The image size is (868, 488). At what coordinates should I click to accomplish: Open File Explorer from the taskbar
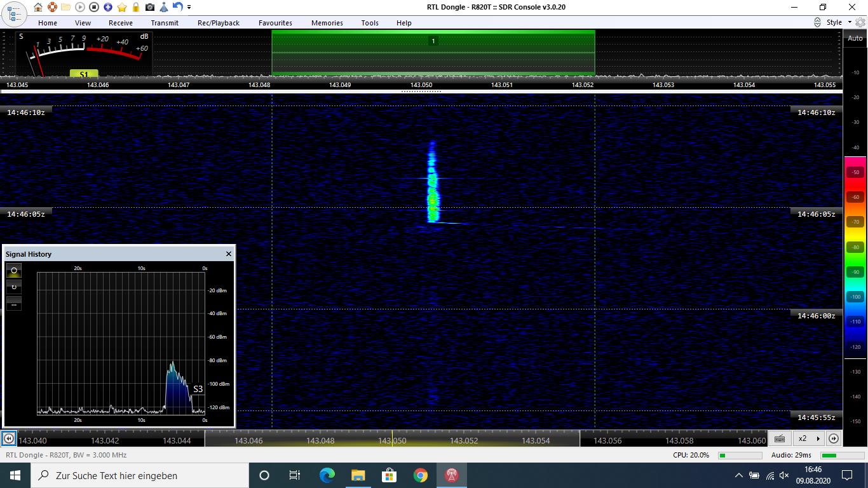(x=358, y=475)
